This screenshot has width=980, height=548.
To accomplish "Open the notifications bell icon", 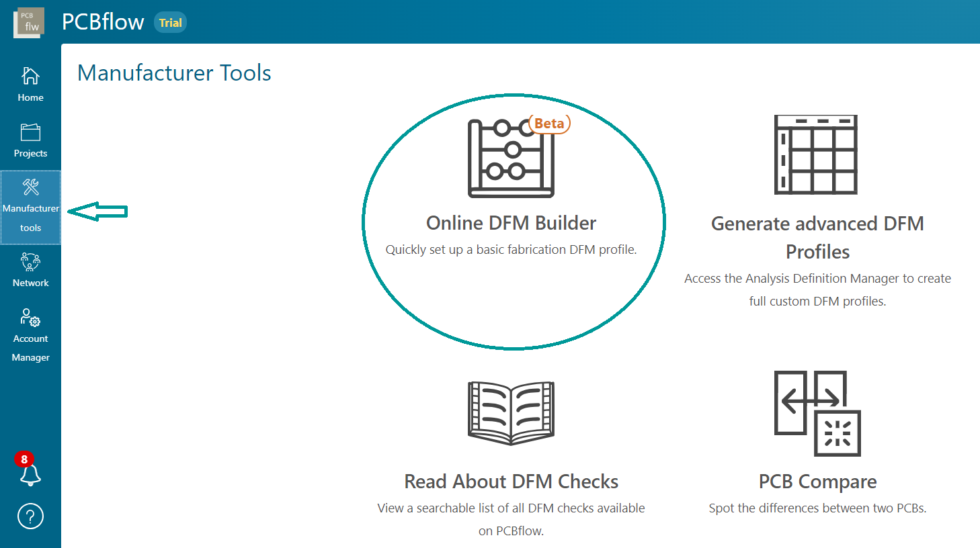I will 30,475.
